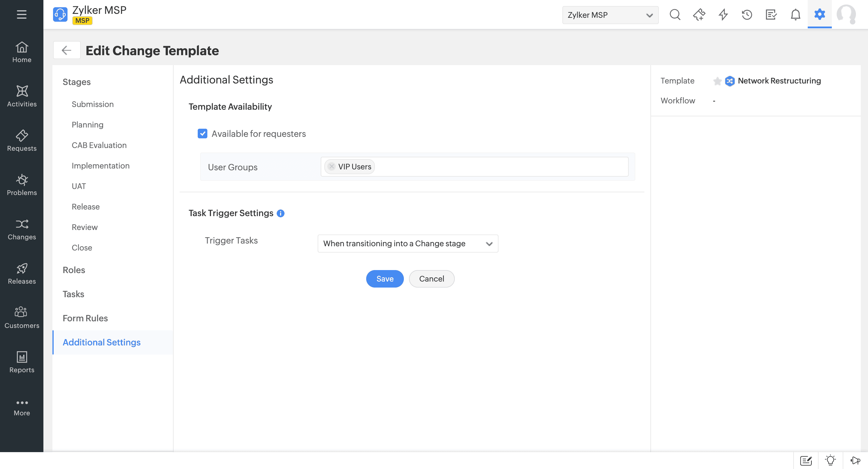Open the notifications bell icon
The width and height of the screenshot is (868, 469).
pos(795,15)
